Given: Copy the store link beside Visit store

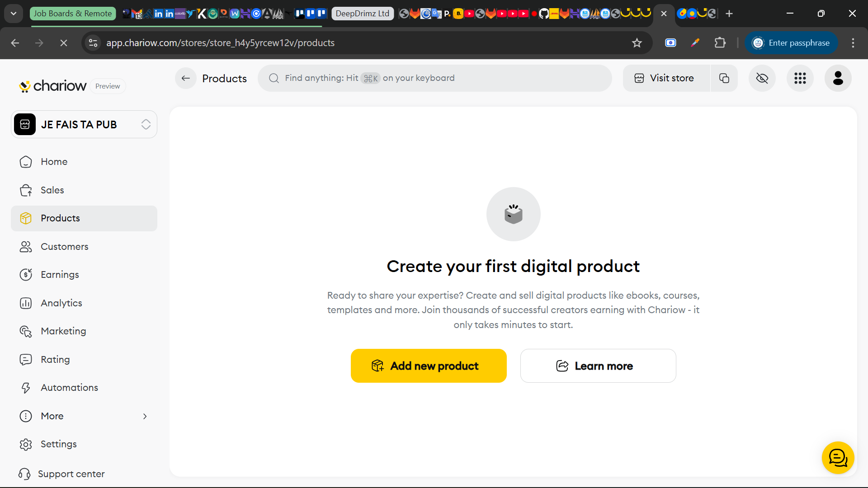Looking at the screenshot, I should pos(724,78).
